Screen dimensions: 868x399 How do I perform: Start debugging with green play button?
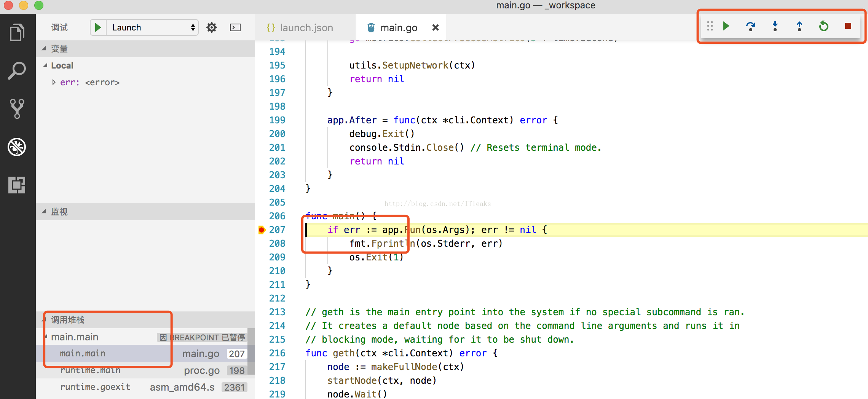tap(98, 27)
